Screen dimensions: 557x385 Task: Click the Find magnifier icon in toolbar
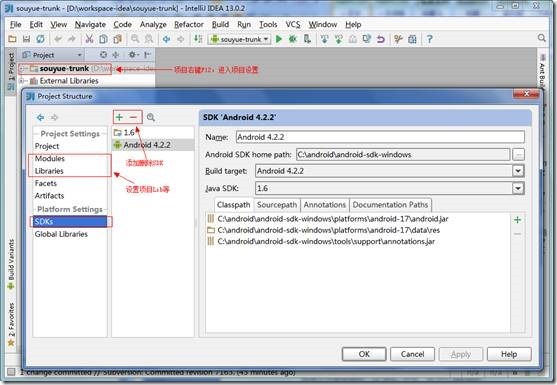coord(135,39)
